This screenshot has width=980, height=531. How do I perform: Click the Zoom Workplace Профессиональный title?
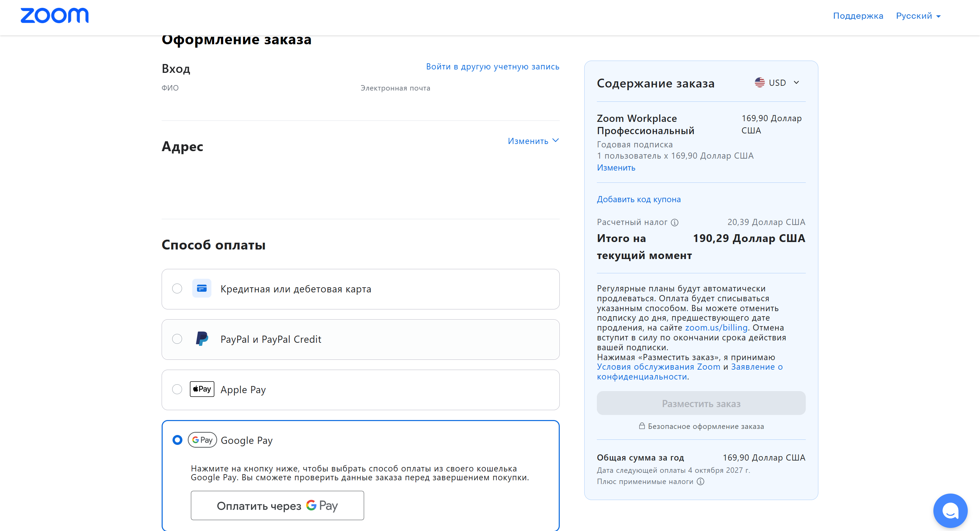point(646,125)
